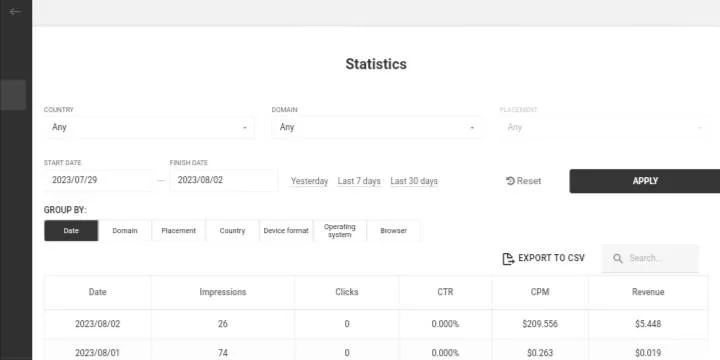Group statistics by Country
The height and width of the screenshot is (360, 720).
[x=232, y=231]
